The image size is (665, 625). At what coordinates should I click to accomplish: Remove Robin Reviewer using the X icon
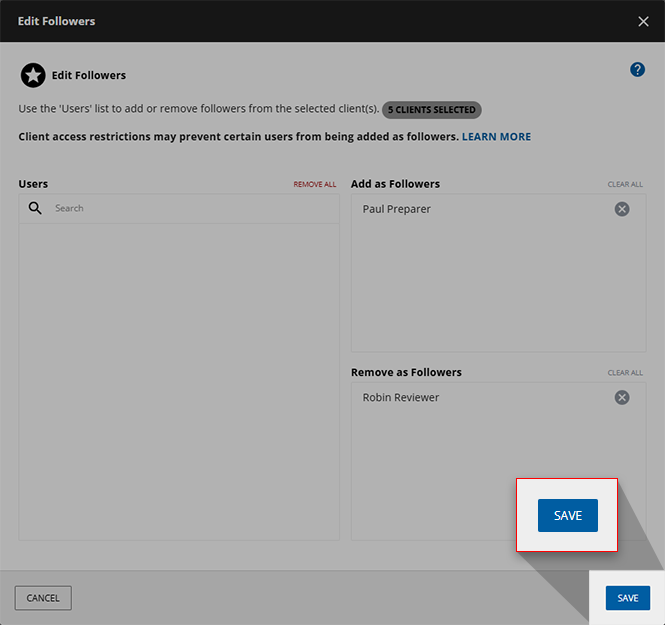622,397
